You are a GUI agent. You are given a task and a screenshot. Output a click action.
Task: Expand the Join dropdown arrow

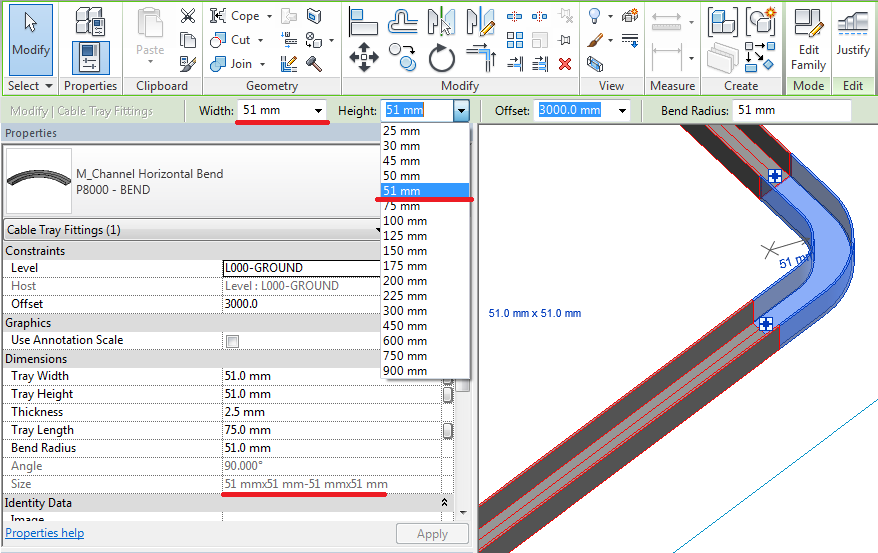click(262, 64)
